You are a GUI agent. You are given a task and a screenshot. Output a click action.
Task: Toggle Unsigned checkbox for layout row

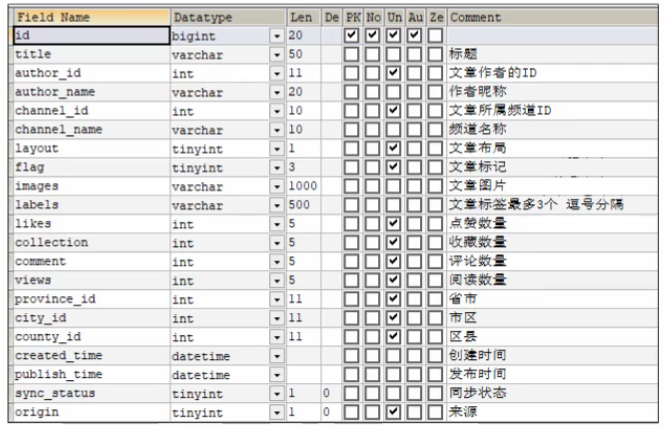click(x=393, y=148)
